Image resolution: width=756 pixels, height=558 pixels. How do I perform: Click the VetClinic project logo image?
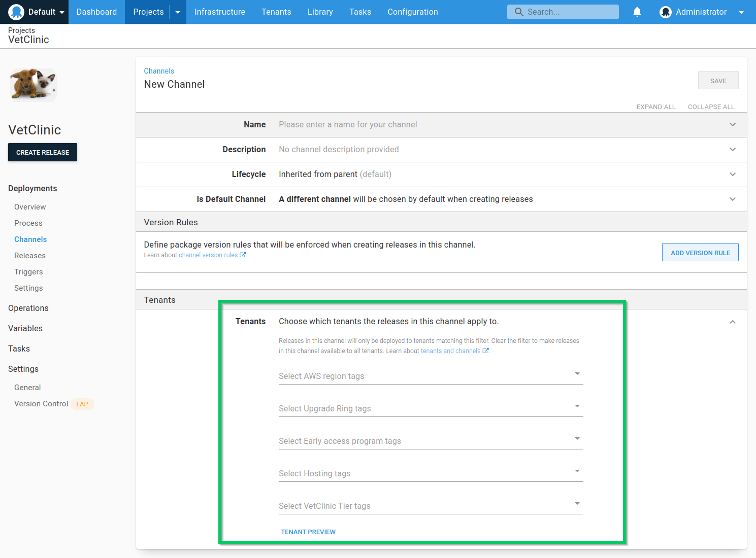(34, 85)
